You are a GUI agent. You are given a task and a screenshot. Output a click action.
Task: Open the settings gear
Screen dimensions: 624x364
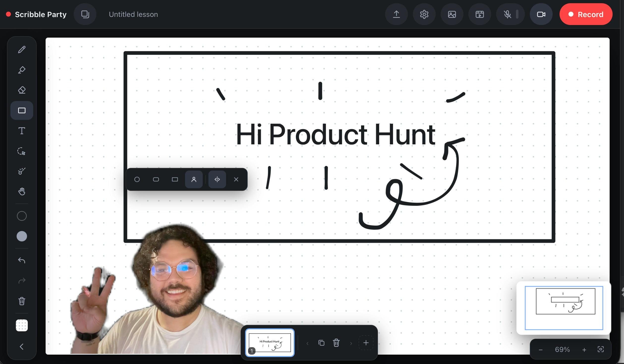[424, 14]
